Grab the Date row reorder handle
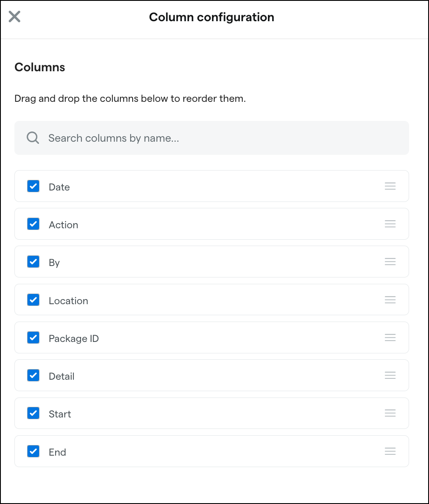Viewport: 429px width, 504px height. (x=390, y=186)
